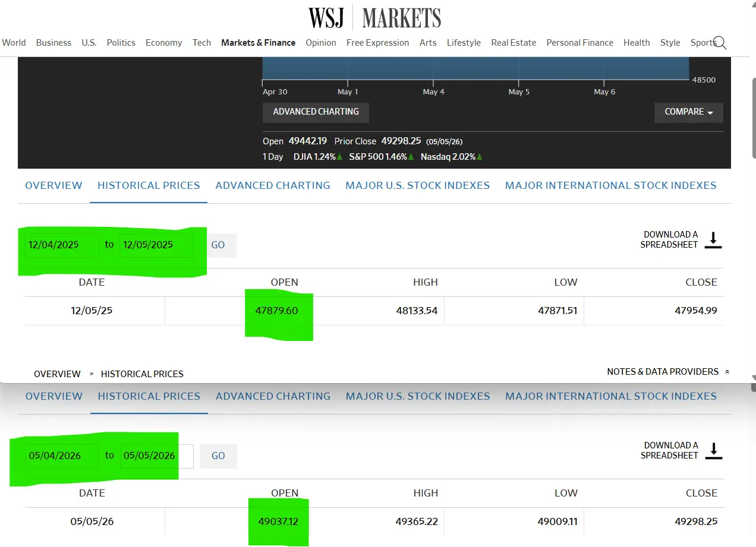Edit start date 05/04/2026 field
Screen dimensions: 756x547
tap(62, 456)
